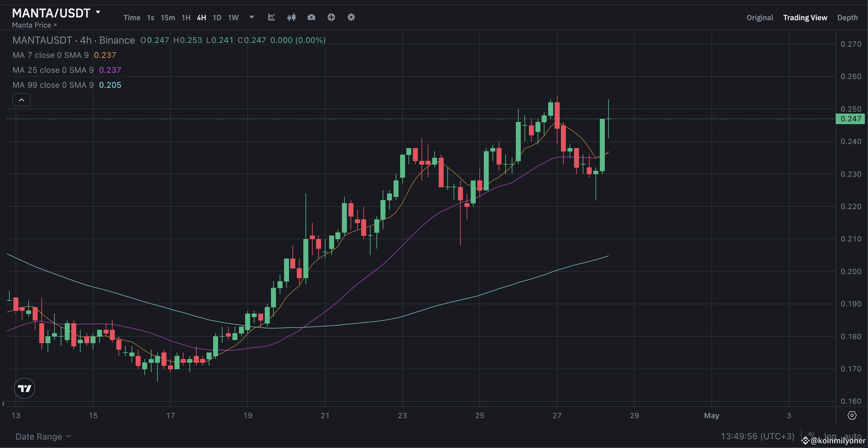Screen dimensions: 868x448
Task: Expand the Date Range dropdown
Action: pos(43,436)
